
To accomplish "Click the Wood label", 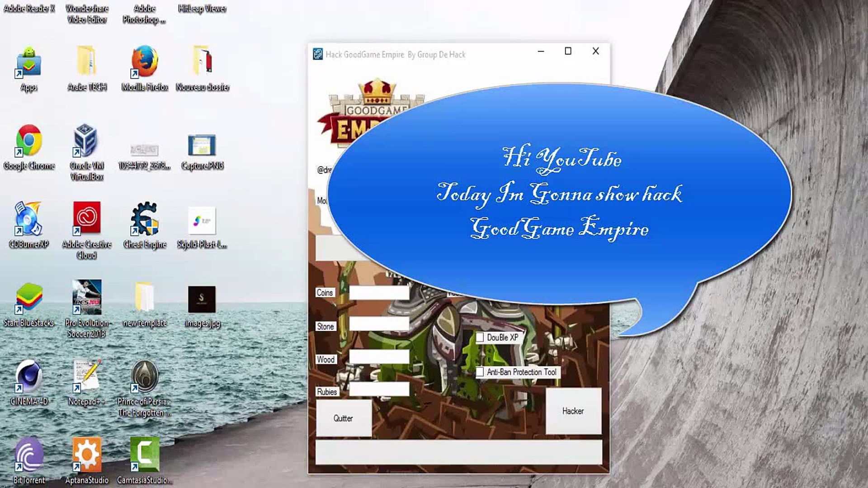I will pyautogui.click(x=326, y=360).
